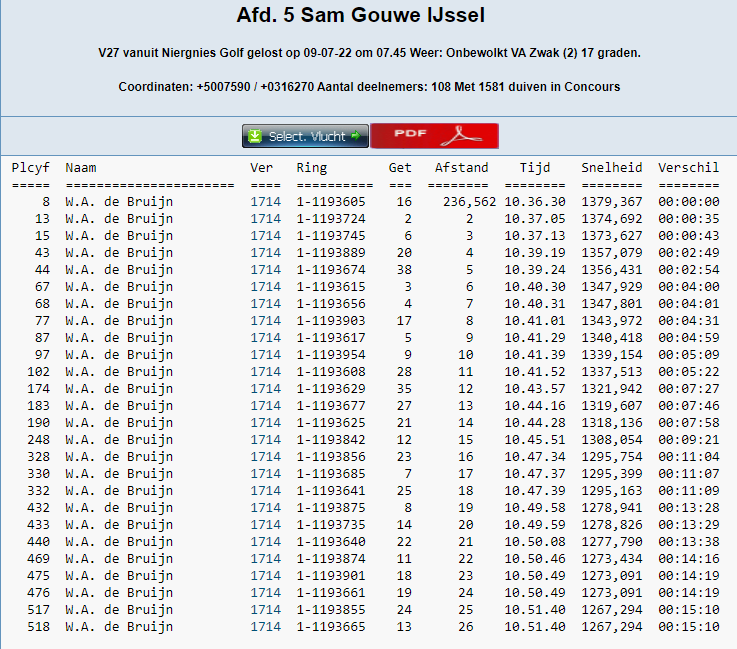The image size is (737, 649).
Task: Click 1714 link in placement 44 row
Action: 265,270
